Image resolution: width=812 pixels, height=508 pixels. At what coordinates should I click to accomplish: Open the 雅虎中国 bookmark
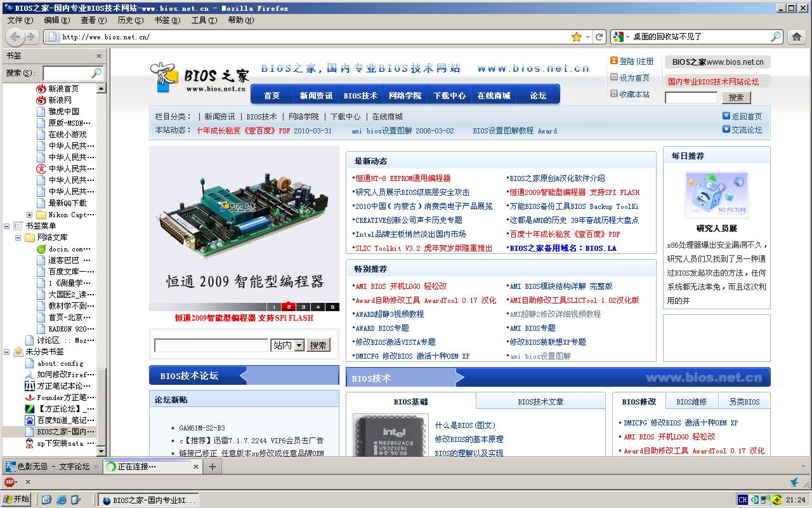(63, 112)
